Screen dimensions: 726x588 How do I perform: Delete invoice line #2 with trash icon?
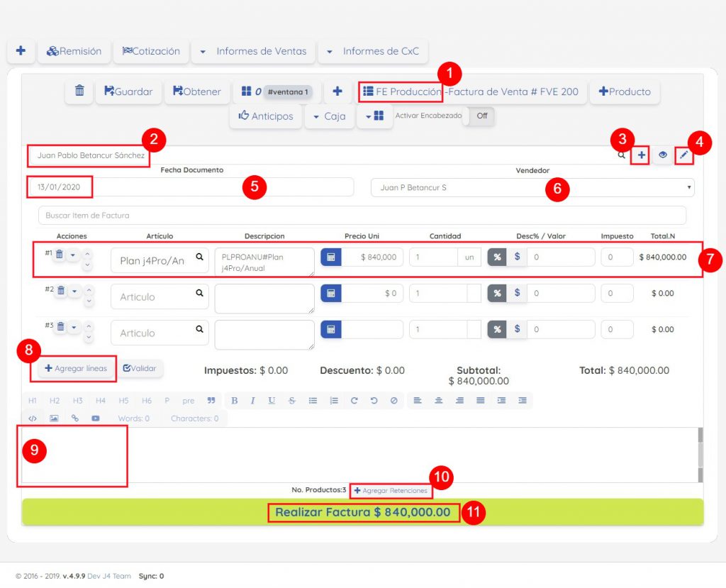[60, 290]
